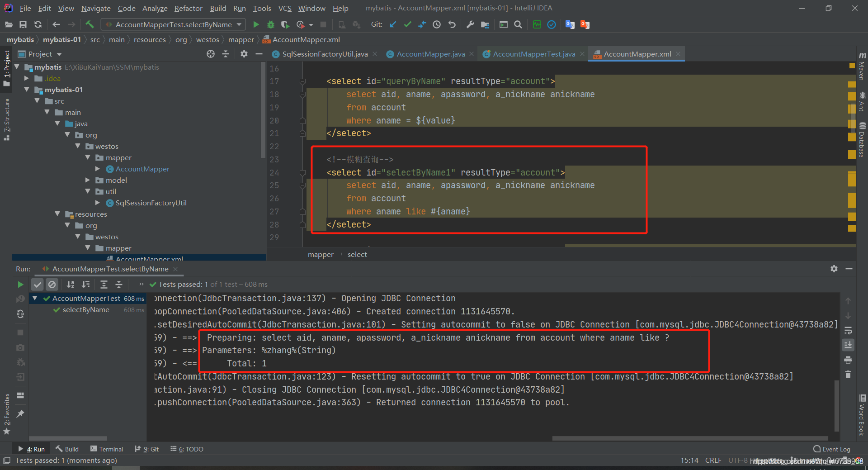
Task: Revert changes with the rollback icon
Action: pyautogui.click(x=452, y=24)
